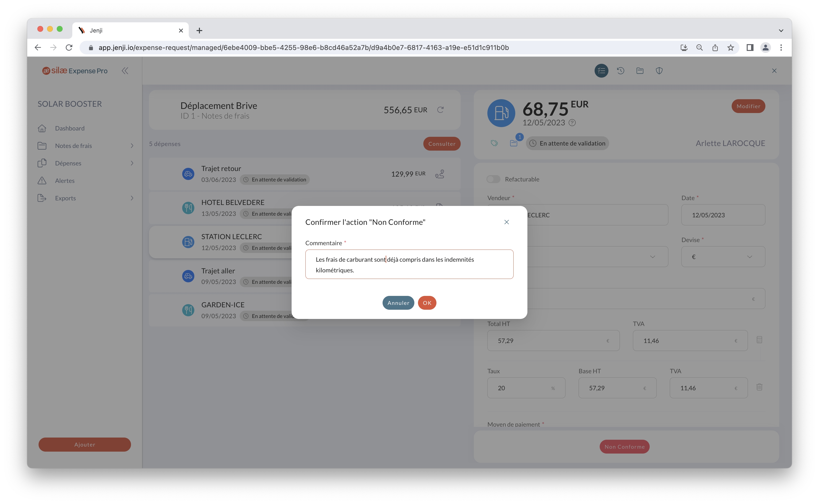Open the folder icon in top toolbar
This screenshot has width=819, height=504.
click(x=640, y=71)
